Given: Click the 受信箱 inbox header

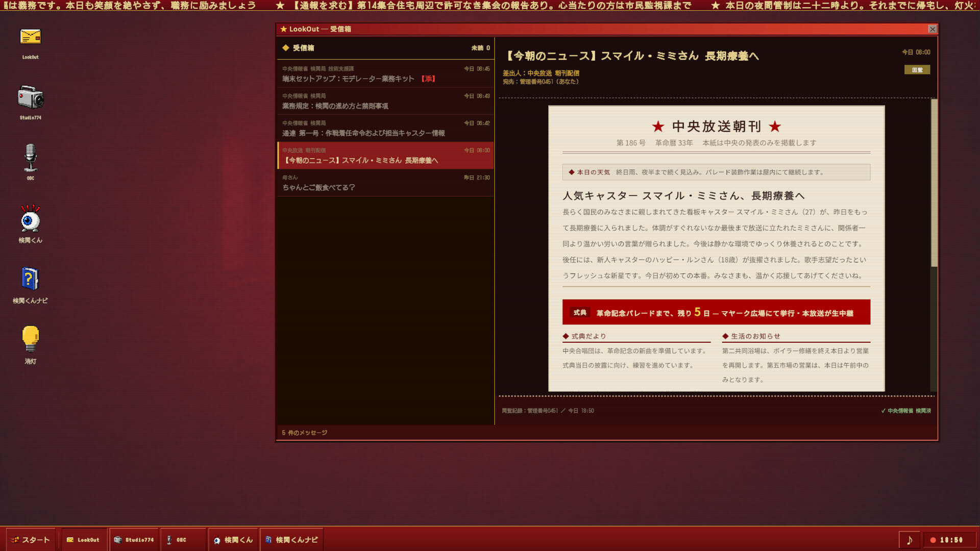Looking at the screenshot, I should click(303, 48).
